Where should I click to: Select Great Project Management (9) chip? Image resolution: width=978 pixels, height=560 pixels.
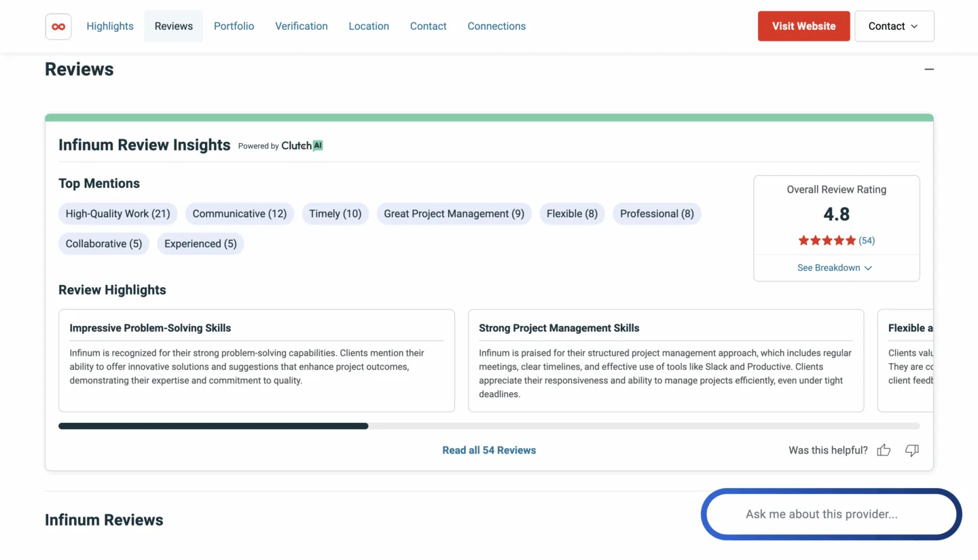point(454,214)
